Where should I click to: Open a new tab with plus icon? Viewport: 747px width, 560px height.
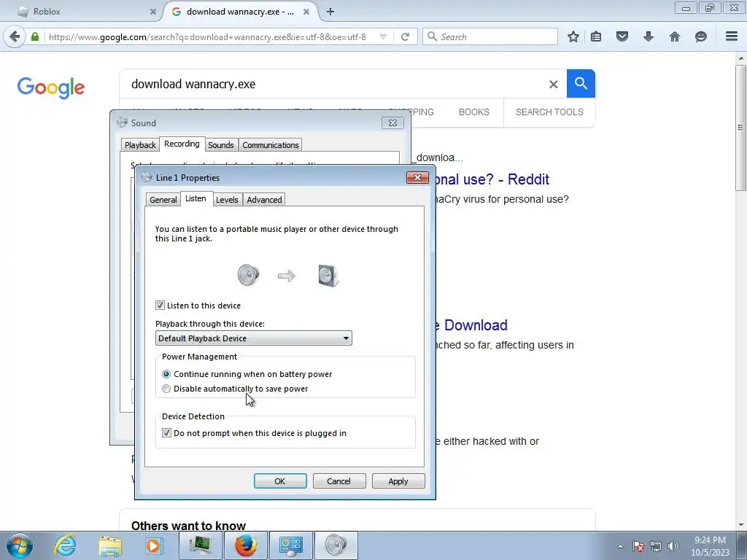point(330,12)
